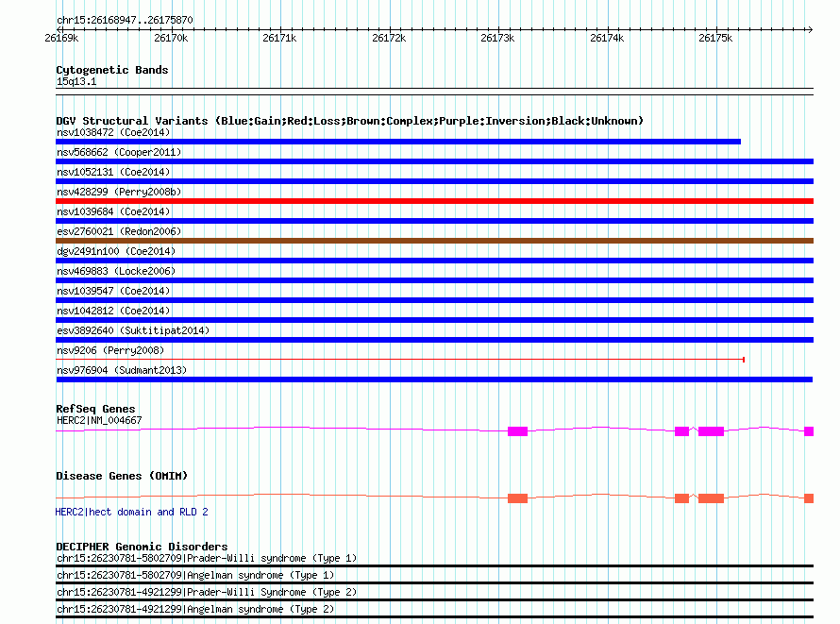This screenshot has height=624, width=840.
Task: Click the DECIPHER Genomic Disorders track heading
Action: [x=142, y=547]
